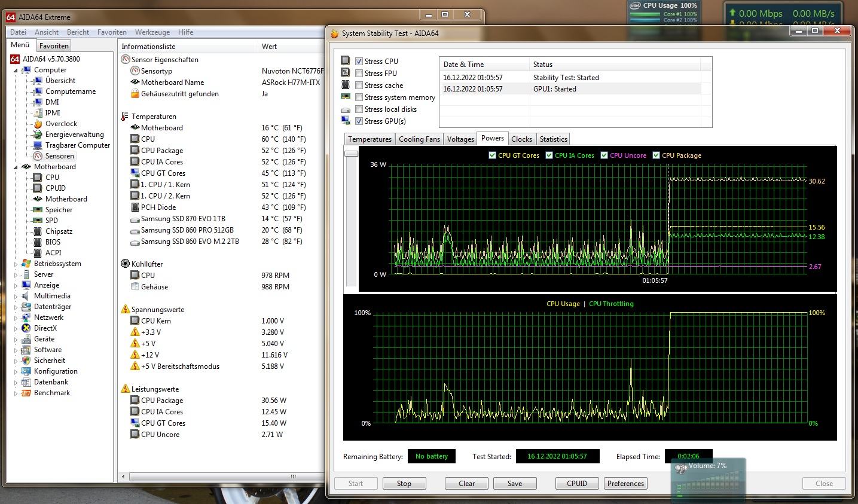Collapse the Motherboard tree node

point(16,167)
